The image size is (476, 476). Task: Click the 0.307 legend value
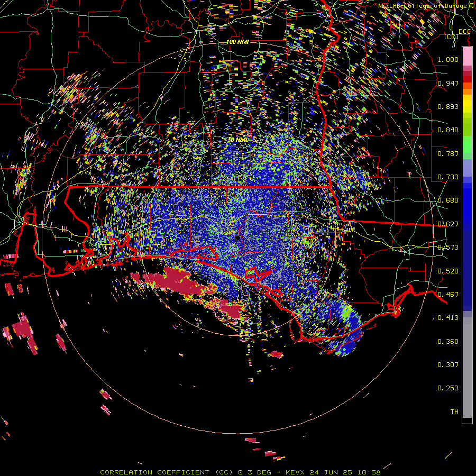448,365
